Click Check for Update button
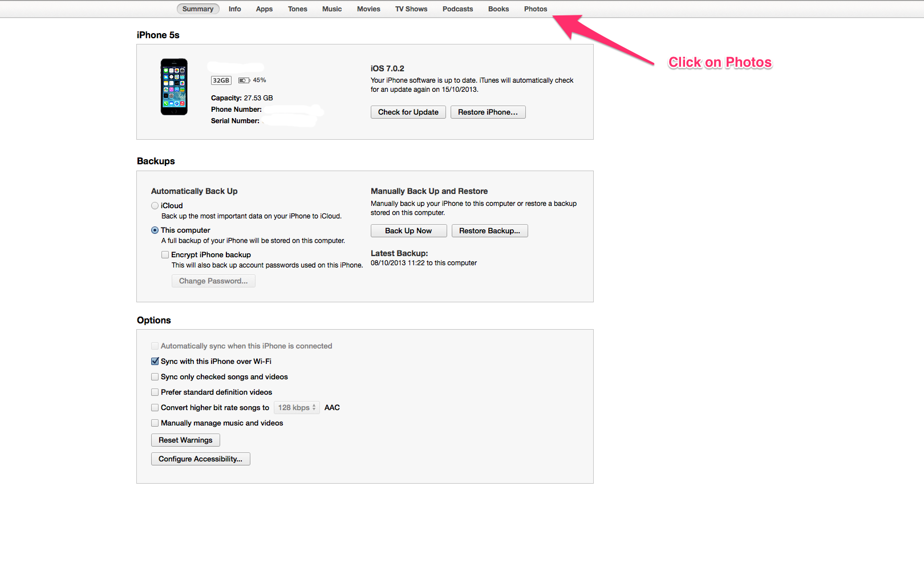The height and width of the screenshot is (563, 924). coord(408,112)
